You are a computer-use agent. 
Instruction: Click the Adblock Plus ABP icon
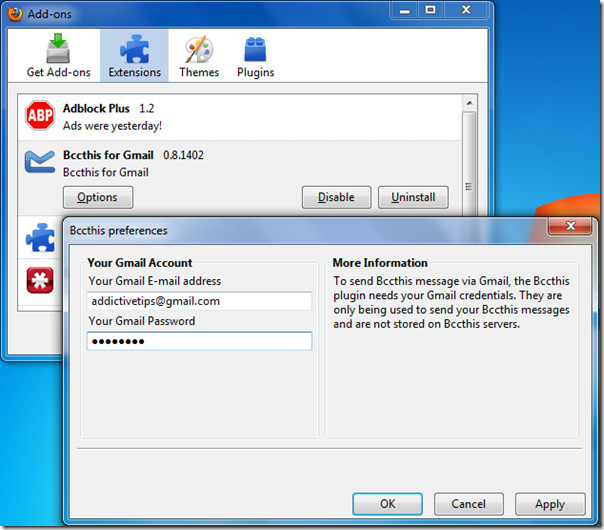(40, 115)
